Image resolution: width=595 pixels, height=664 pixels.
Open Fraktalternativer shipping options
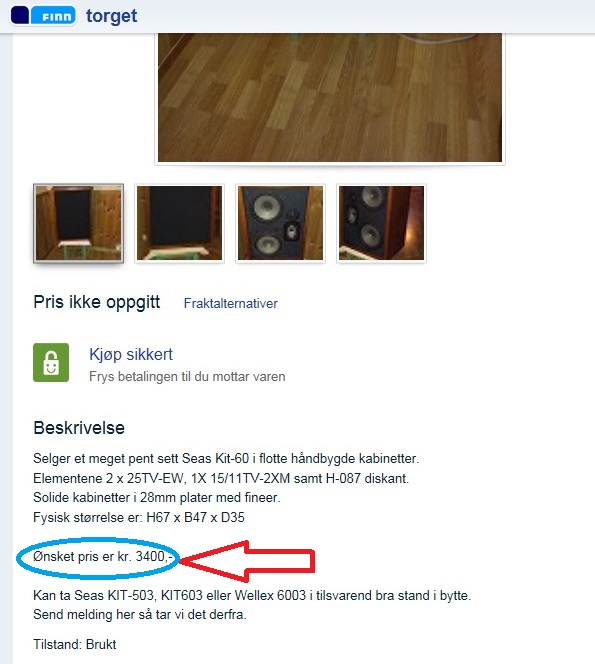point(230,303)
